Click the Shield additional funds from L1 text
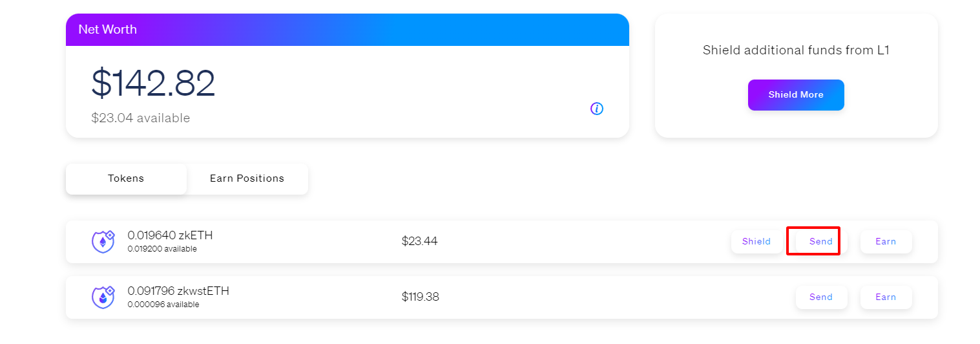The width and height of the screenshot is (980, 344). (796, 50)
